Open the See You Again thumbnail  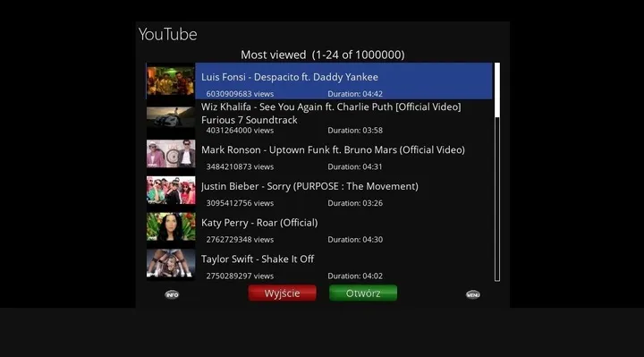tap(171, 117)
